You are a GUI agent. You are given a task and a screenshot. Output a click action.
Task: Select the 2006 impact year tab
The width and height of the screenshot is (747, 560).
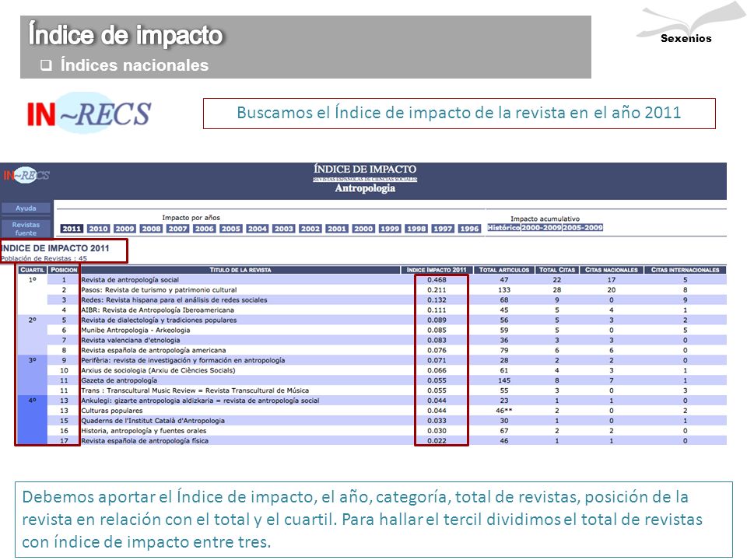[x=204, y=229]
